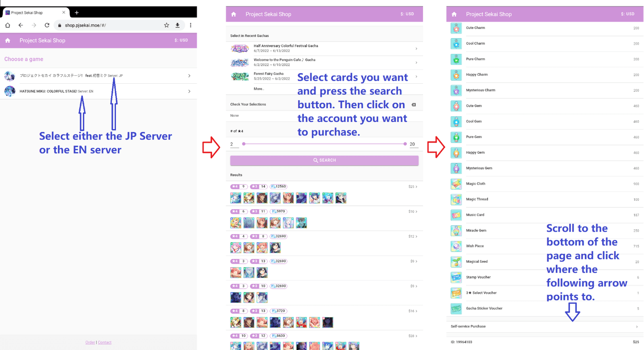Click the Happy Gem item row
Screen dimensions: 644x350
tap(545, 153)
